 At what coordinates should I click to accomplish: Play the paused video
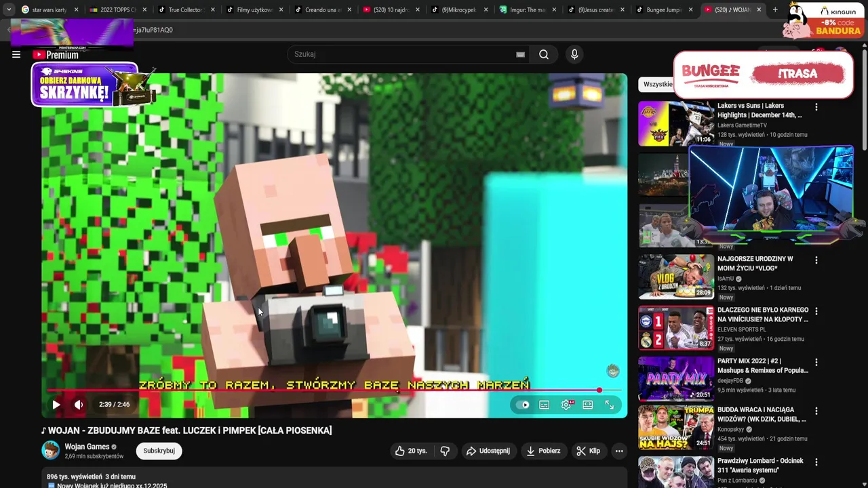56,405
